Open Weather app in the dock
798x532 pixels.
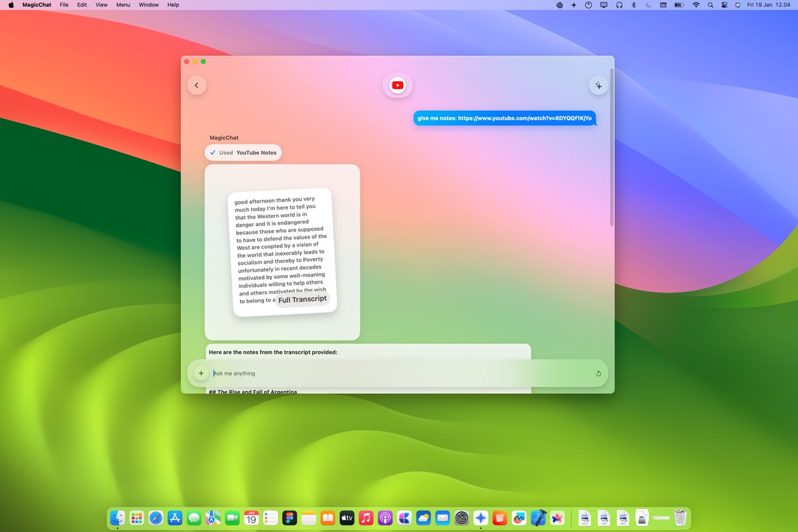click(x=424, y=518)
